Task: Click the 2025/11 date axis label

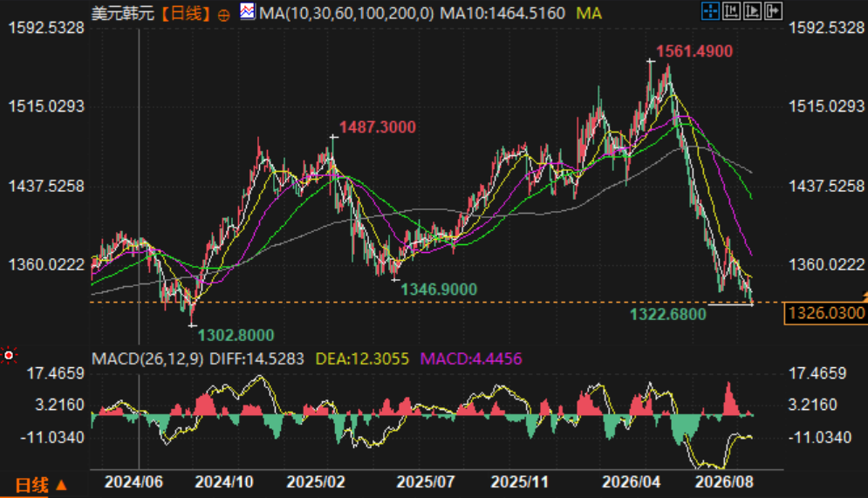Action: [x=519, y=482]
